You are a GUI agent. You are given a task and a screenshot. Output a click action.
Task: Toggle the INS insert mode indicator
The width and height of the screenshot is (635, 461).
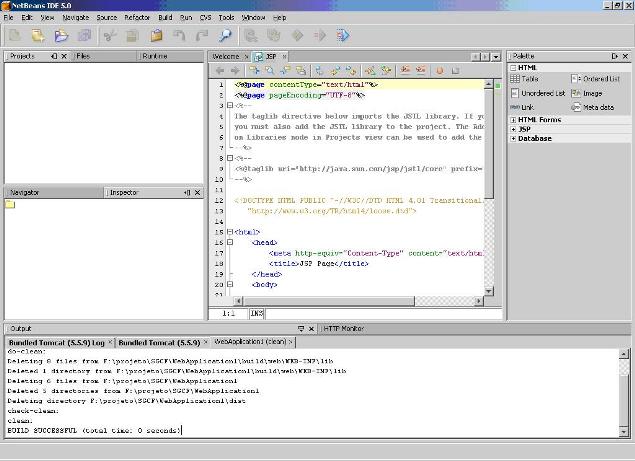pyautogui.click(x=256, y=313)
